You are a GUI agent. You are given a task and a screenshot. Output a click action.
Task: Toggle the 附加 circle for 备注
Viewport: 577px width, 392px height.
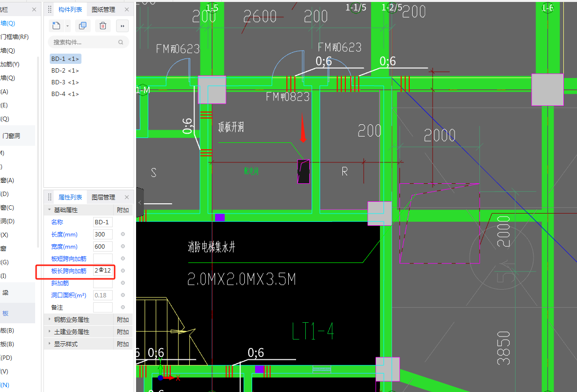123,308
